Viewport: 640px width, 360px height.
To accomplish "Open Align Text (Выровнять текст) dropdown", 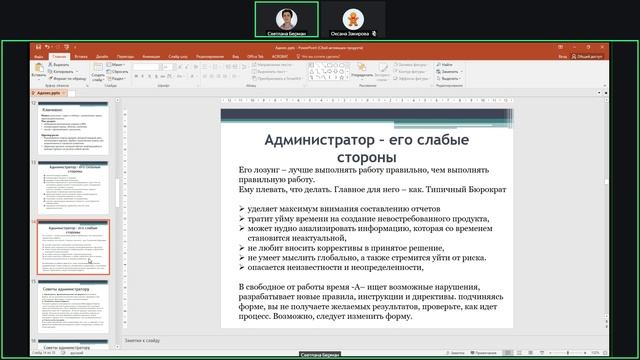I will click(270, 71).
